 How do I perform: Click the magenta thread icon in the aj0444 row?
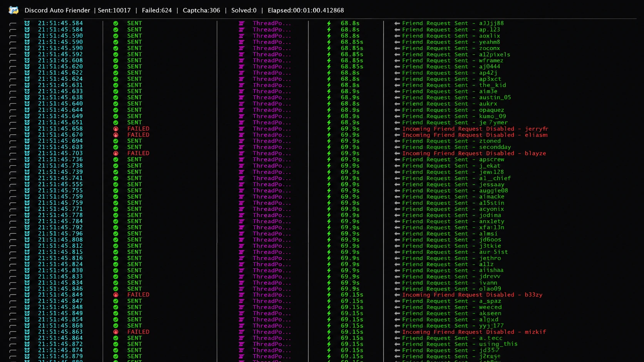(x=241, y=67)
